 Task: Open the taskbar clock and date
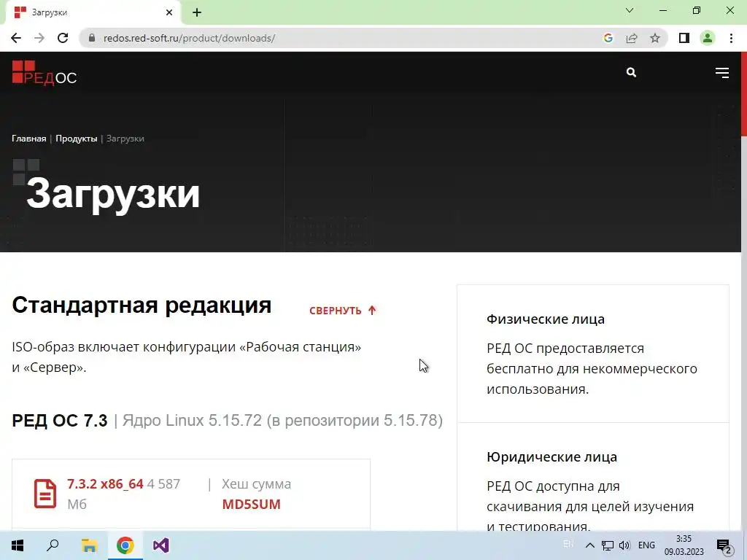[684, 545]
